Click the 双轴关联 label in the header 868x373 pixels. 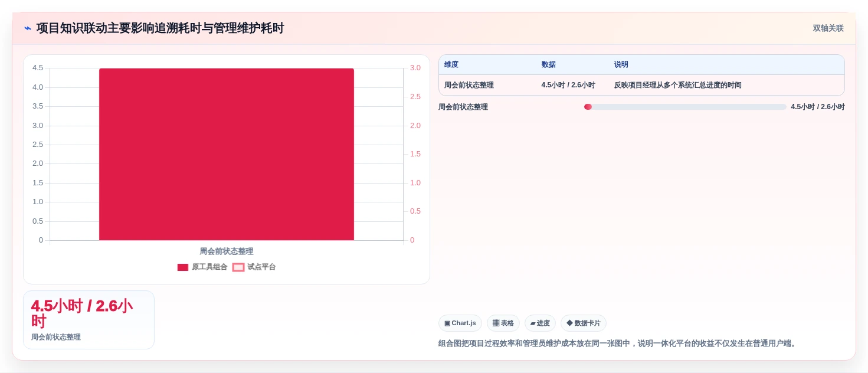(828, 28)
